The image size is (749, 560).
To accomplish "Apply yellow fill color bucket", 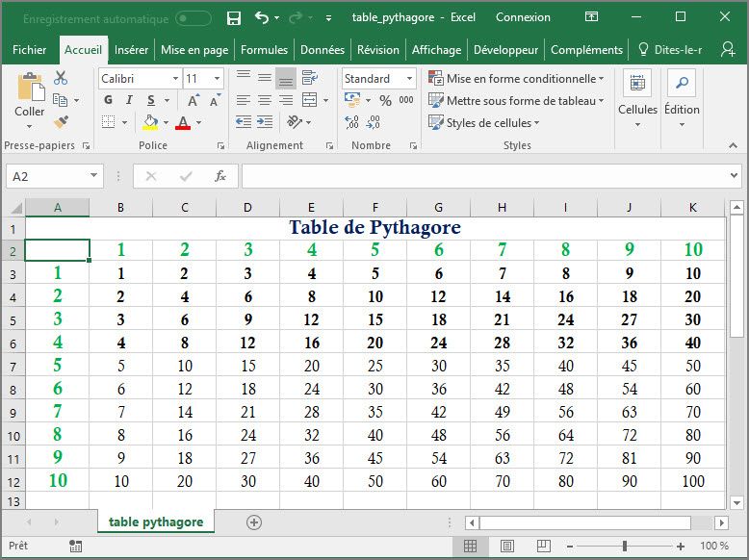I will (150, 122).
